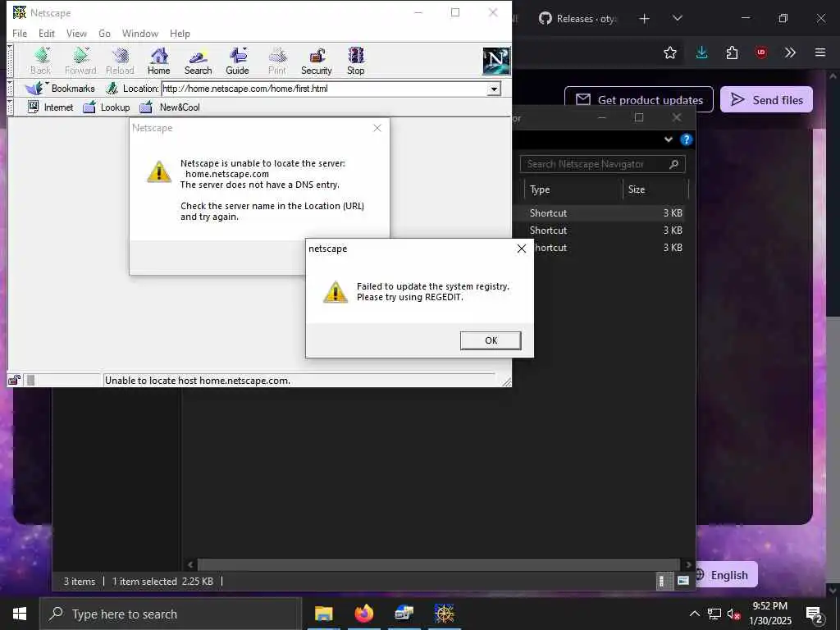840x630 pixels.
Task: Open Firefox list all tabs chevron
Action: tap(677, 18)
